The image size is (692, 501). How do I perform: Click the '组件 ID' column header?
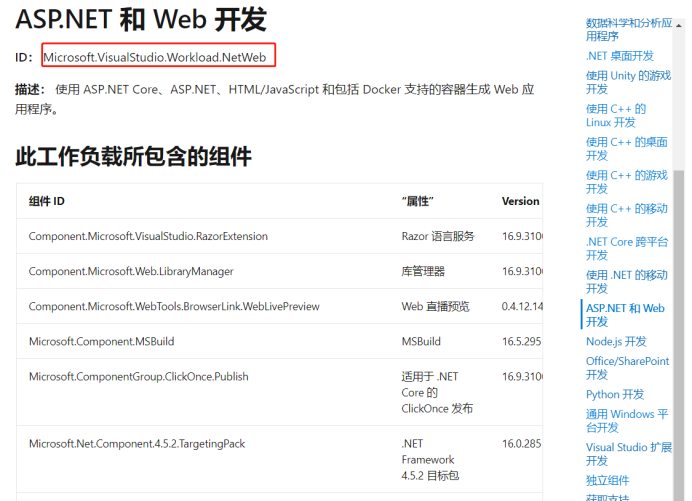click(x=46, y=201)
